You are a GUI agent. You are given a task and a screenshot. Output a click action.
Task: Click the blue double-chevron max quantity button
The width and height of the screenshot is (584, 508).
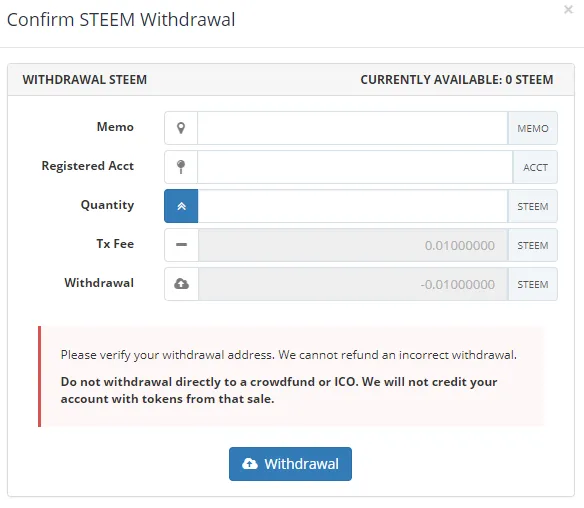tap(181, 206)
